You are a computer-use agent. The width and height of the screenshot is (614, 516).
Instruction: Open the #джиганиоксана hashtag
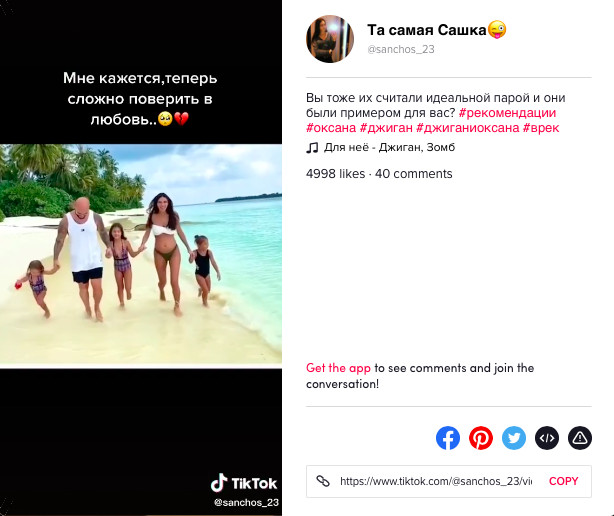(x=468, y=128)
